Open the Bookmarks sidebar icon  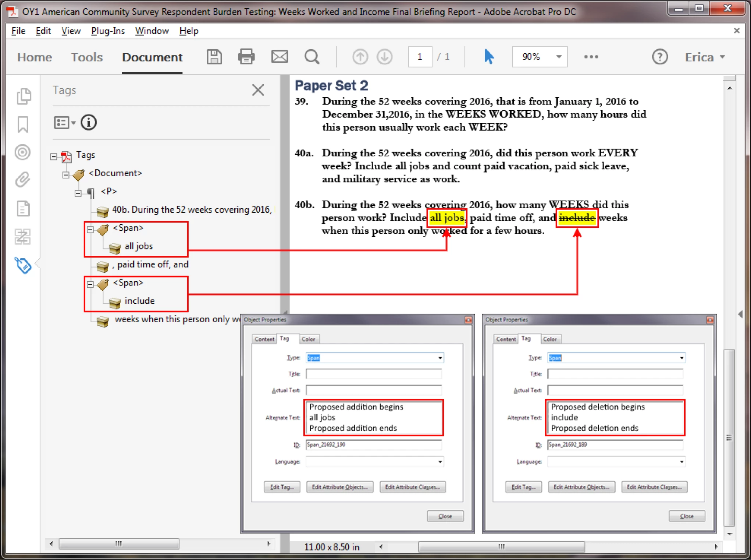coord(23,124)
